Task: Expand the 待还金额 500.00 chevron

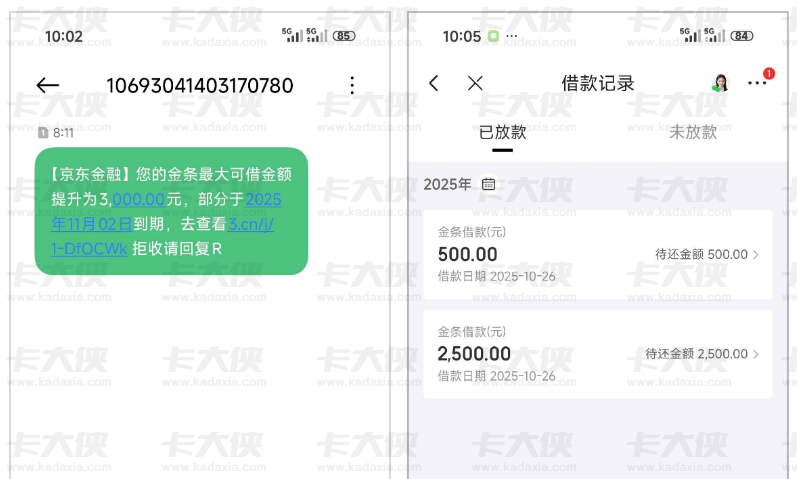Action: tap(756, 254)
